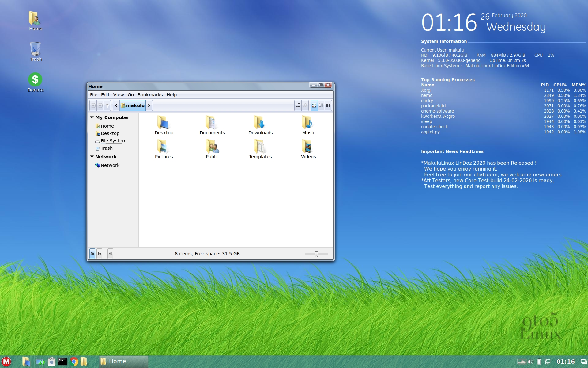Switch to compact view mode
588x368 pixels.
tap(328, 105)
